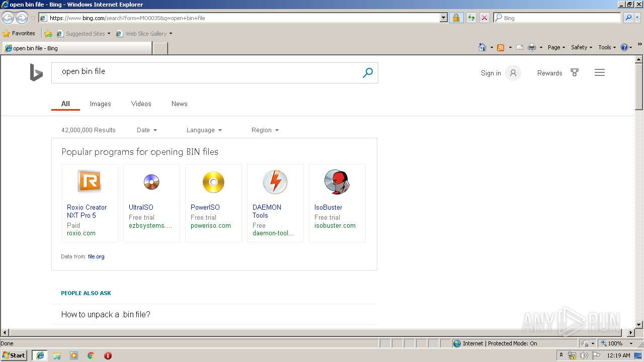644x362 pixels.
Task: Click the horizontal scrollbar right arrow
Action: coord(631,332)
